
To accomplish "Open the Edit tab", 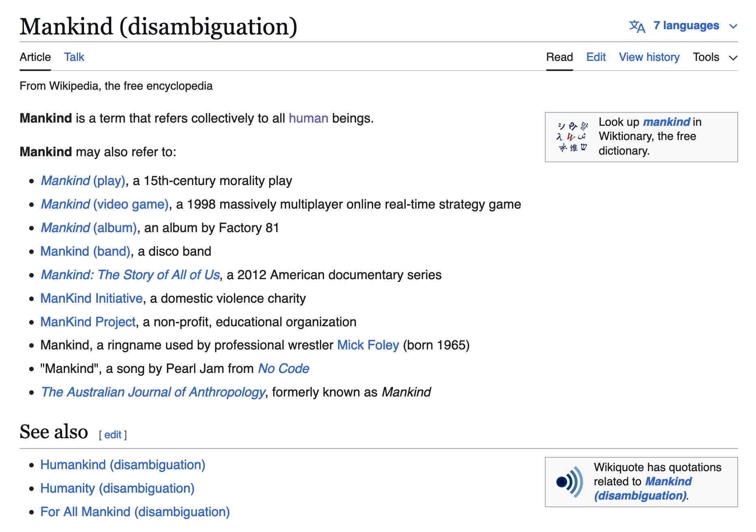I will [596, 57].
